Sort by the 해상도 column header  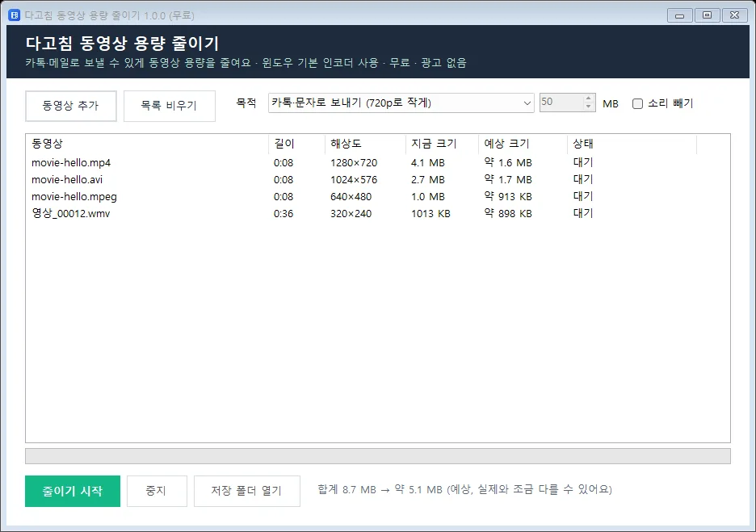point(365,144)
